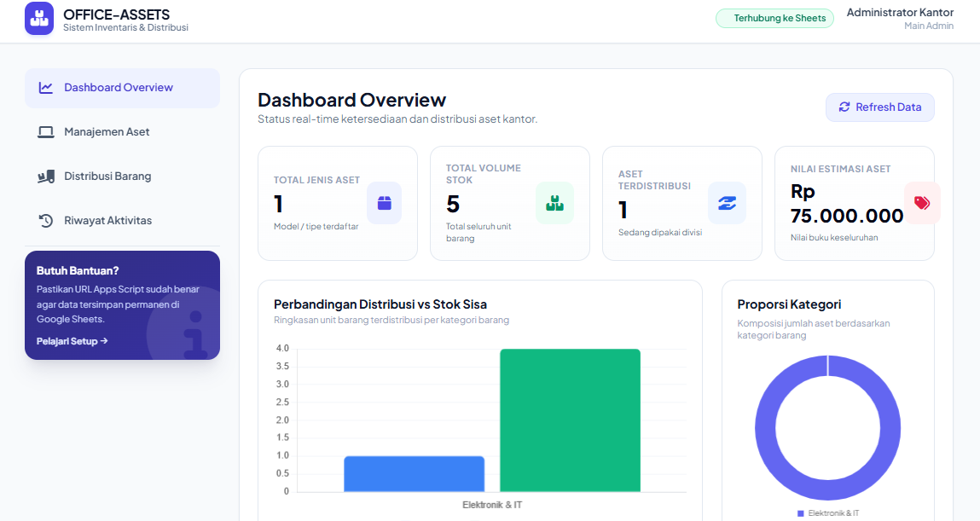
Task: Click the Terhubung ke Sheets status badge
Action: [x=774, y=18]
